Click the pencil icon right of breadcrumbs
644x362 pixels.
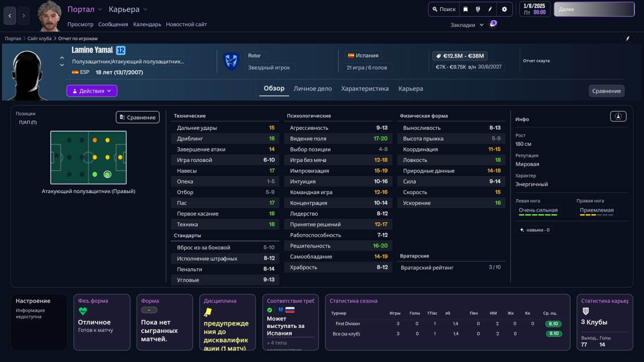[x=627, y=38]
